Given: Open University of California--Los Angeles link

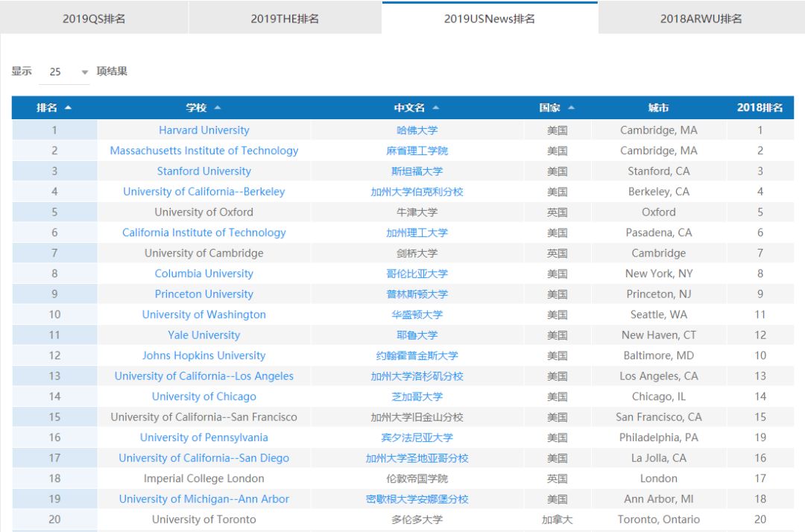Looking at the screenshot, I should [x=203, y=376].
